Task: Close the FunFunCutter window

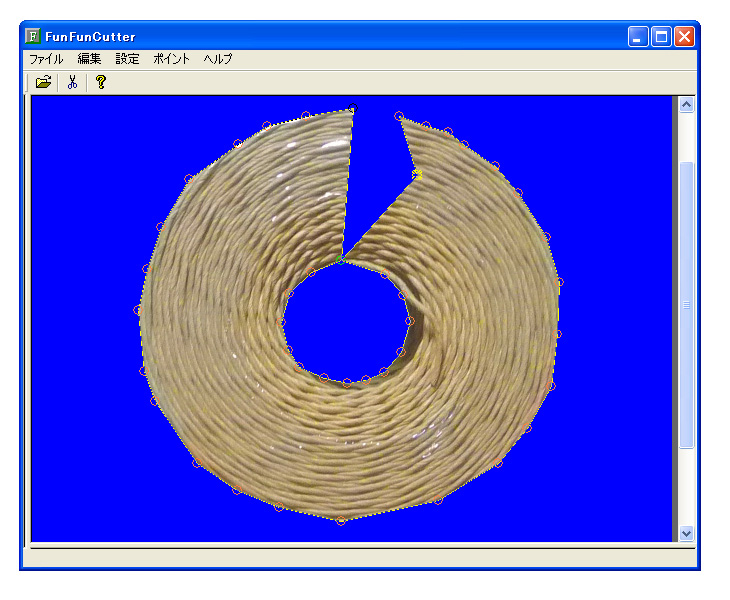Action: (x=684, y=36)
